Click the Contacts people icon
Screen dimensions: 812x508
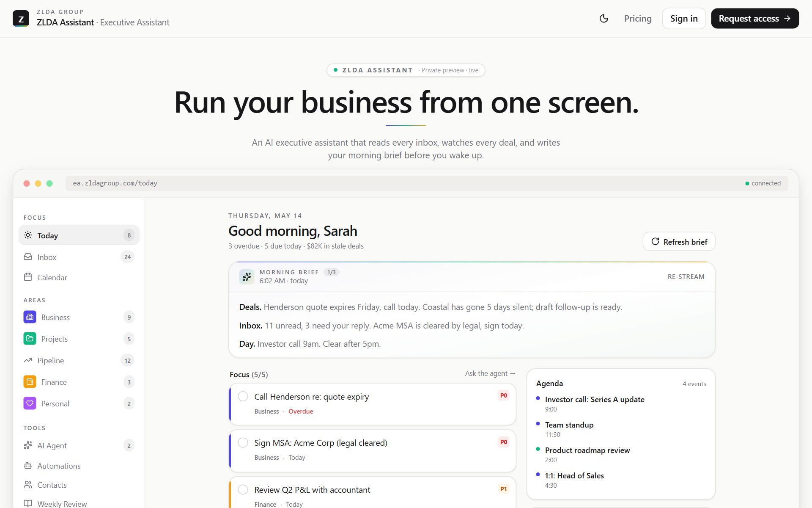pyautogui.click(x=28, y=485)
